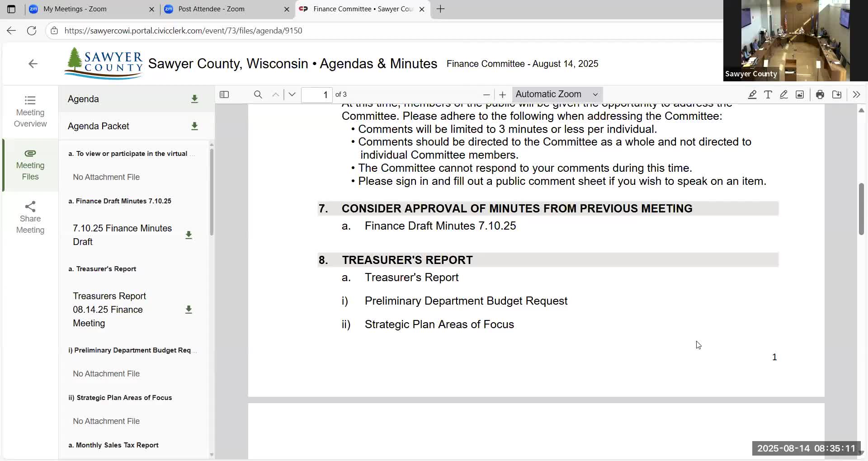Select 'a. Monthly Sales Tax Report' item
The image size is (868, 461).
tap(113, 445)
